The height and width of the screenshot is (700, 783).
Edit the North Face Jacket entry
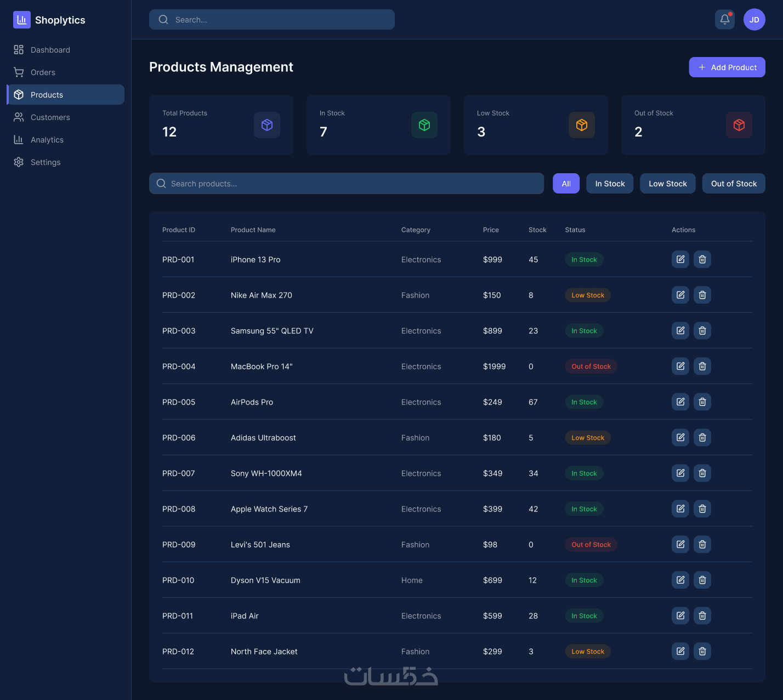point(680,651)
